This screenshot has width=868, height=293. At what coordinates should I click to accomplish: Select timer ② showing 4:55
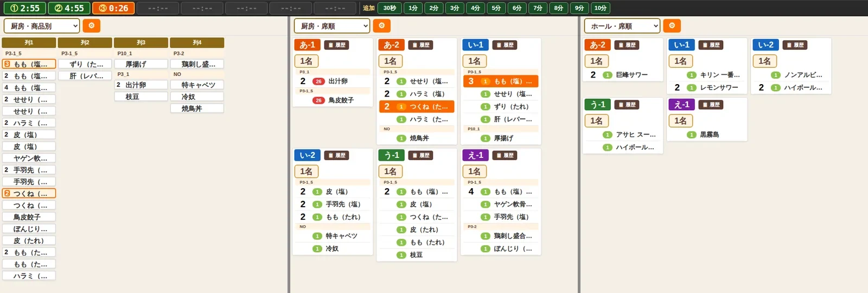point(69,8)
